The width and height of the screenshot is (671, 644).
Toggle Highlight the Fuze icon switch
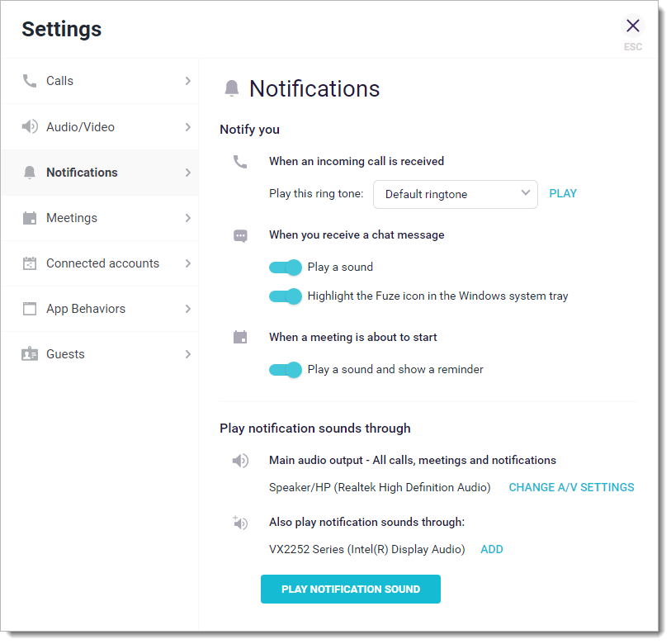tap(286, 296)
